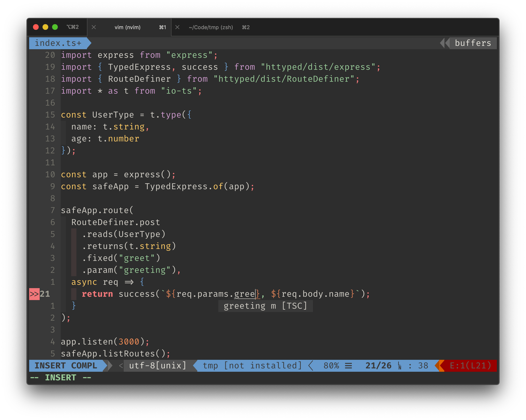The width and height of the screenshot is (526, 420).
Task: Click the utf-8[unix] encoding status segment
Action: (158, 366)
